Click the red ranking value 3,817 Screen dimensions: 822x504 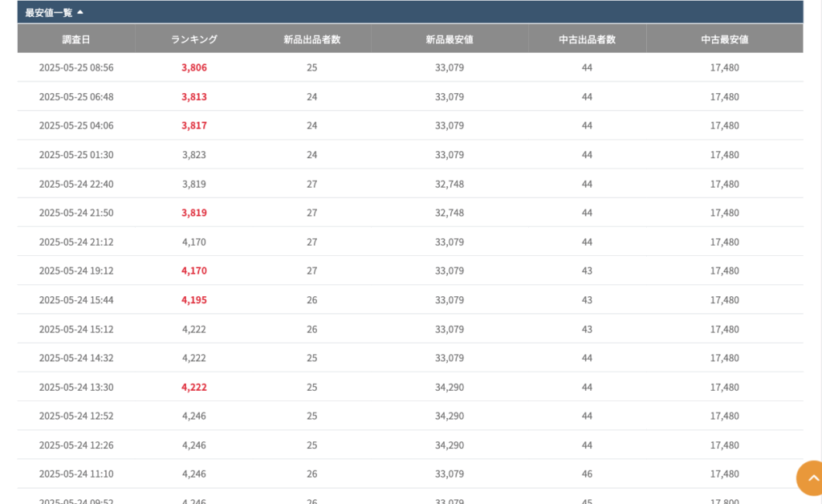[194, 126]
